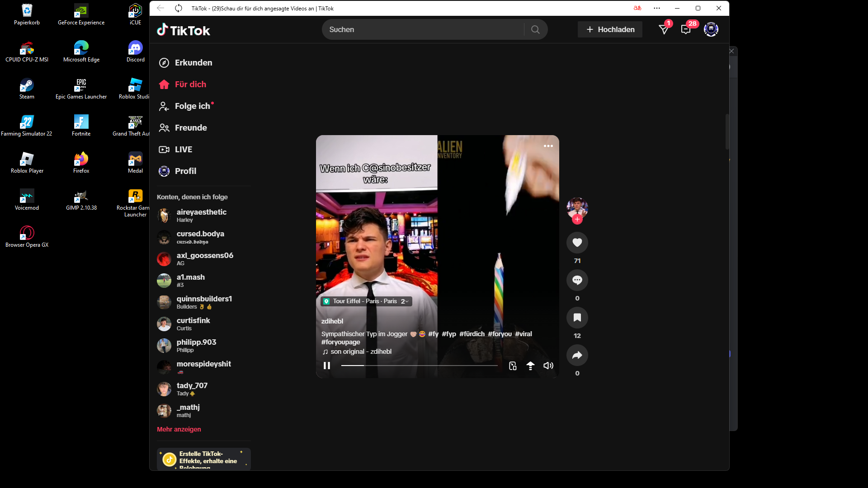Open the title bar three-dot menu

click(657, 8)
